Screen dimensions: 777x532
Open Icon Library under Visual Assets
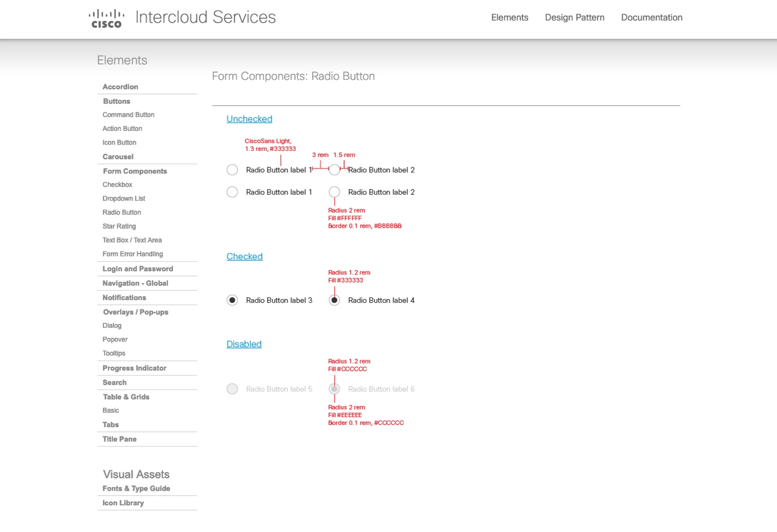(123, 503)
